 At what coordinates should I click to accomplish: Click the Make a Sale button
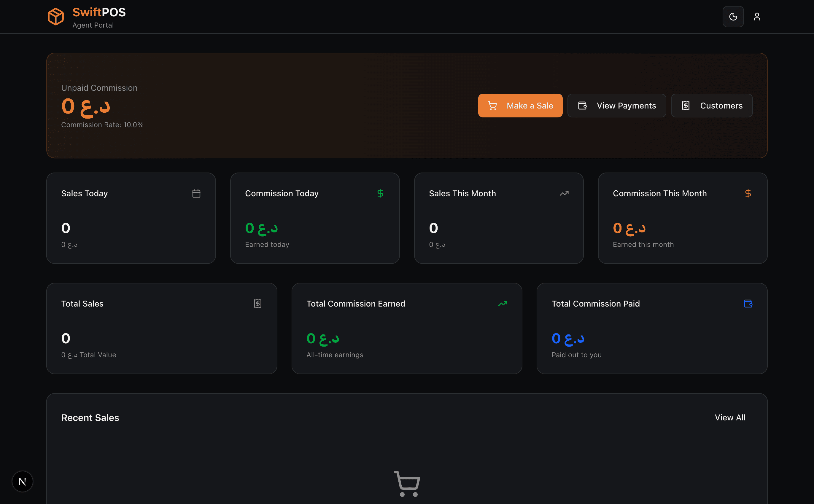(x=520, y=106)
